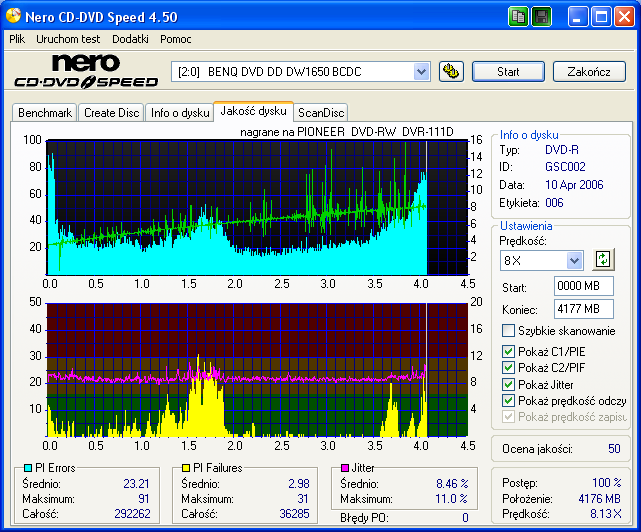This screenshot has width=641, height=532.
Task: Click disc ID text GSC002
Action: click(565, 167)
